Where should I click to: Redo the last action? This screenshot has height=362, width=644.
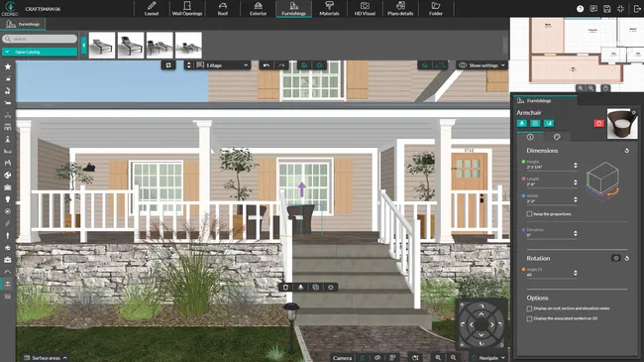(x=281, y=65)
